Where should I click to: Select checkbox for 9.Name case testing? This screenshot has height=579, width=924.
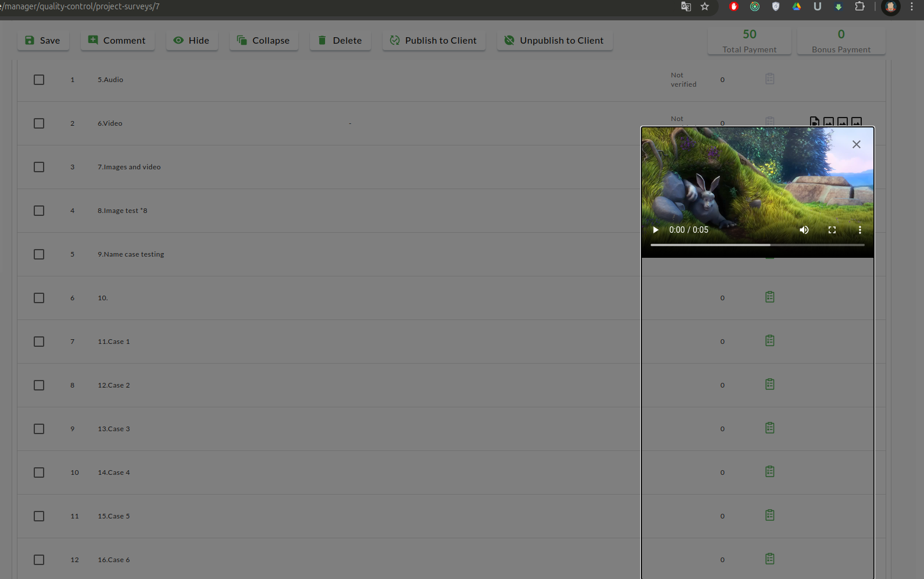point(39,254)
